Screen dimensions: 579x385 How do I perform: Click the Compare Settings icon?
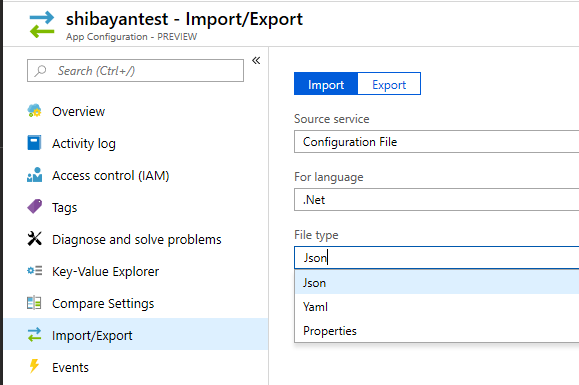pyautogui.click(x=34, y=303)
